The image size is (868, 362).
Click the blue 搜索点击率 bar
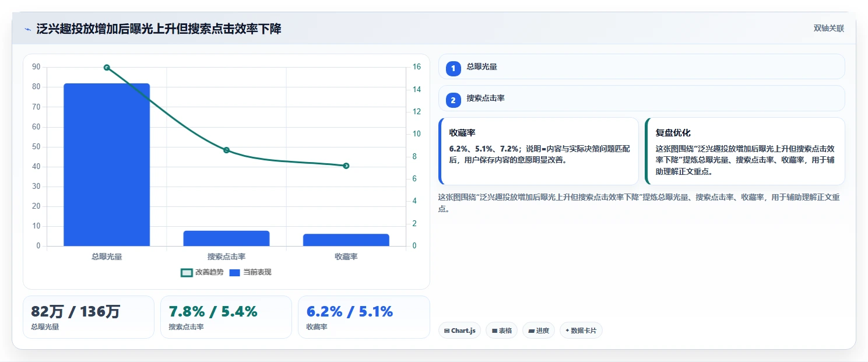pos(226,238)
